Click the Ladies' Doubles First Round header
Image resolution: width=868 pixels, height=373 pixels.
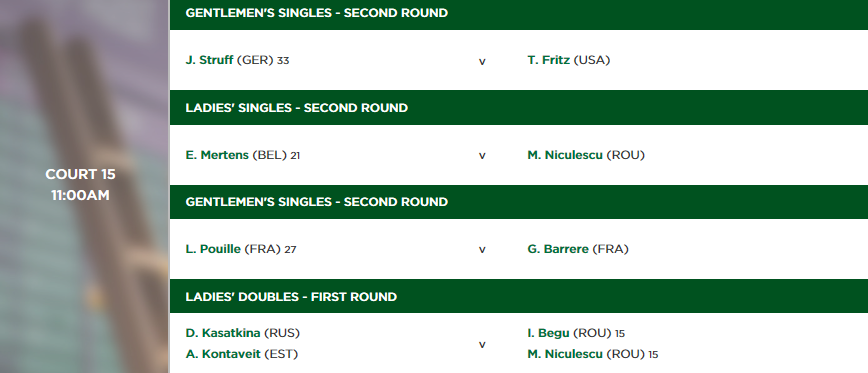click(x=519, y=297)
